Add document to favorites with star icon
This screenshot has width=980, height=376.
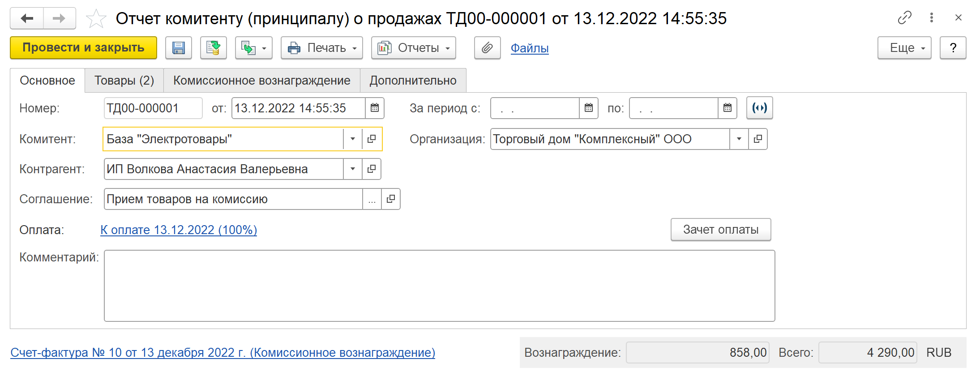pos(96,19)
